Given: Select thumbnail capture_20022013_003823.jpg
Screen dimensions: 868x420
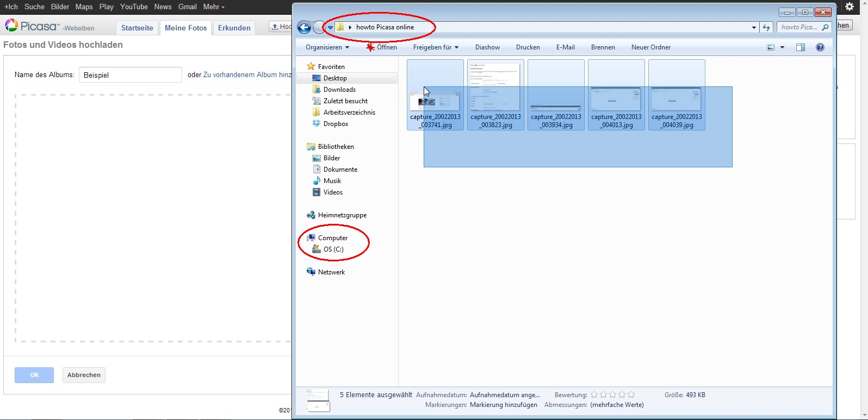Looking at the screenshot, I should [x=495, y=95].
